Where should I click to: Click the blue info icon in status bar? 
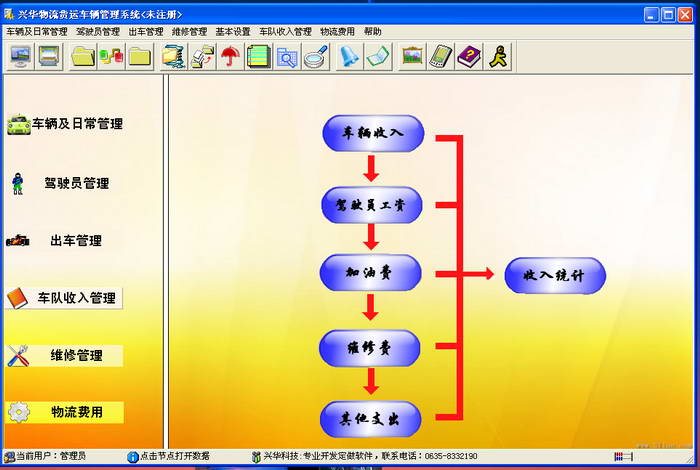tap(133, 457)
